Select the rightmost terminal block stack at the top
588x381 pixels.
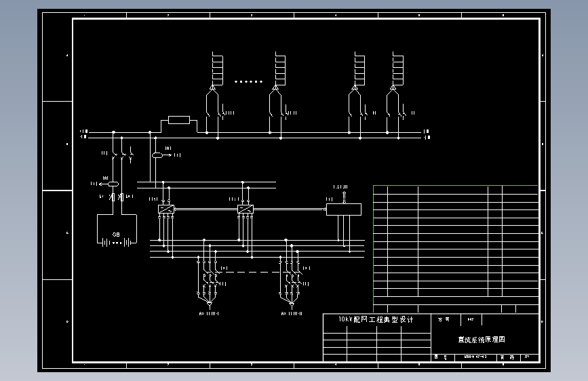tap(398, 69)
